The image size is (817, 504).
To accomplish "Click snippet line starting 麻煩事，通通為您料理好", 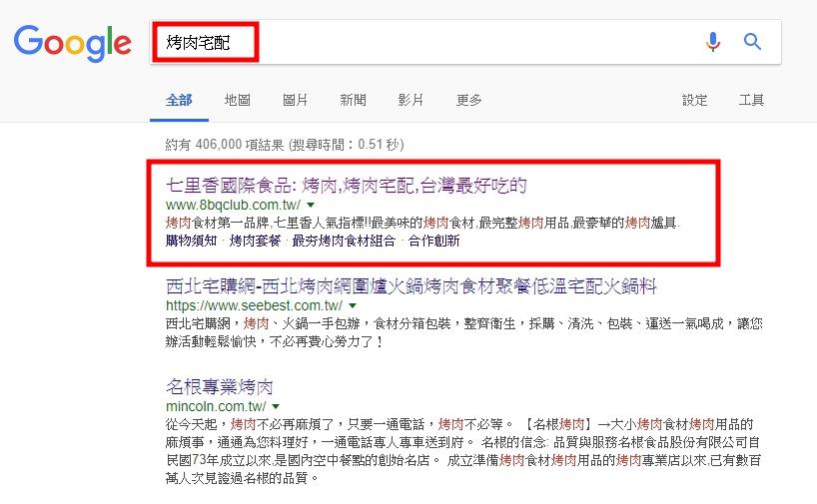I will click(463, 442).
